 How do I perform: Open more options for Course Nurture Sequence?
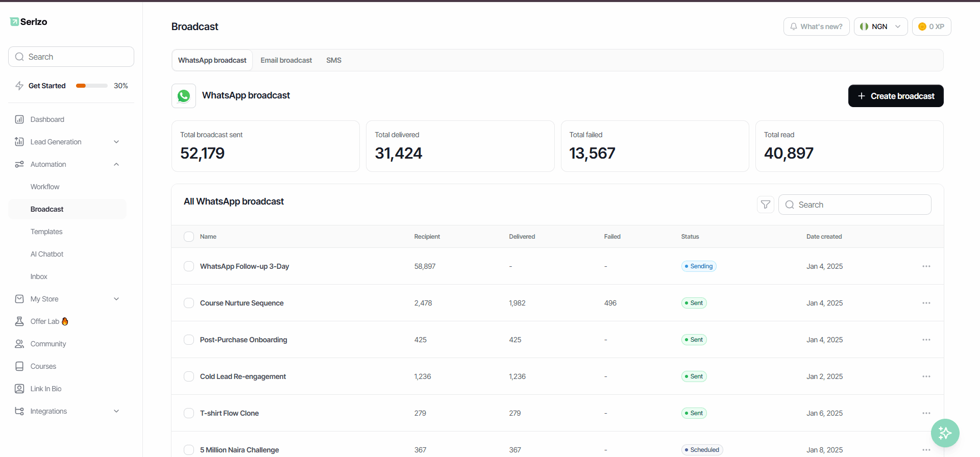[x=926, y=303]
